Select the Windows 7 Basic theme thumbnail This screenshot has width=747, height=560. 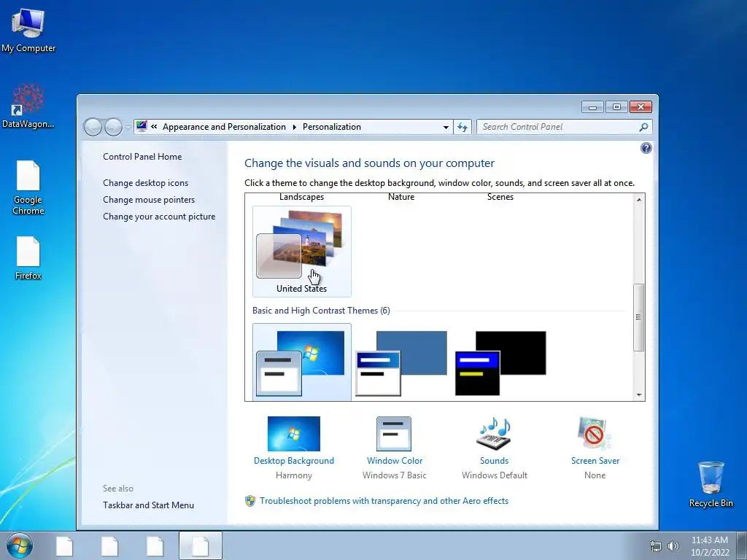coord(301,362)
